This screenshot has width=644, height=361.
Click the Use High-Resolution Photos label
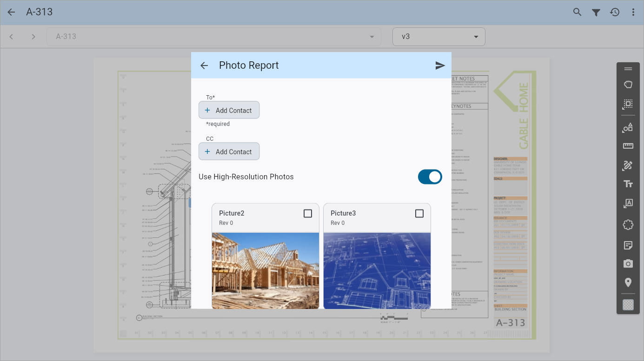coord(246,177)
